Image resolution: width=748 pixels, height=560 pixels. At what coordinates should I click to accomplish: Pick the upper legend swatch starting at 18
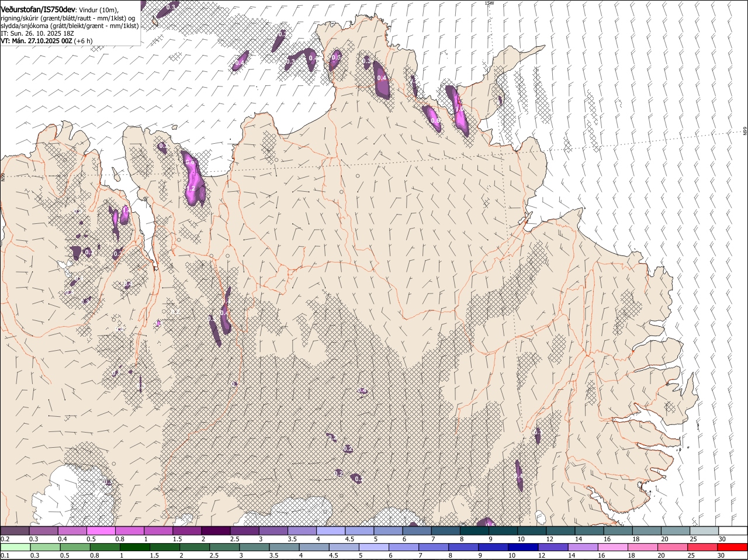point(646,531)
